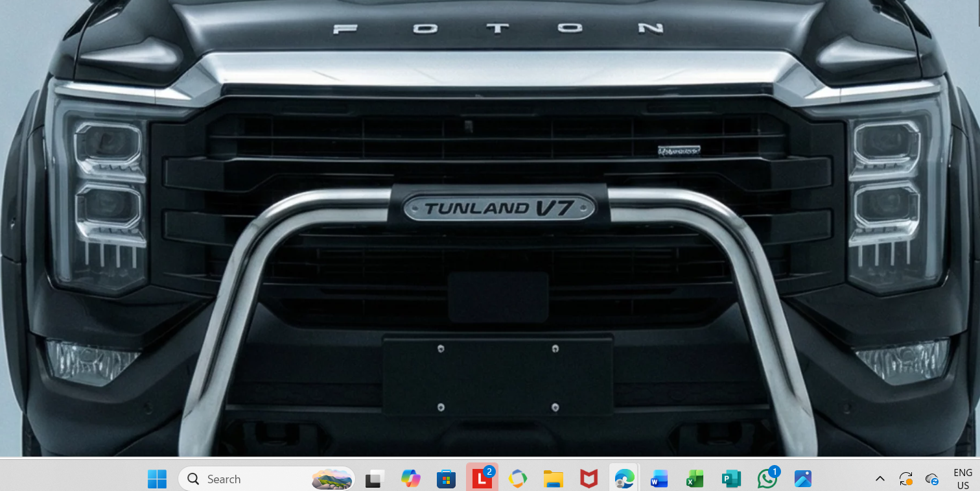
Task: Switch to Microsoft Edge on the taskbar
Action: click(624, 479)
